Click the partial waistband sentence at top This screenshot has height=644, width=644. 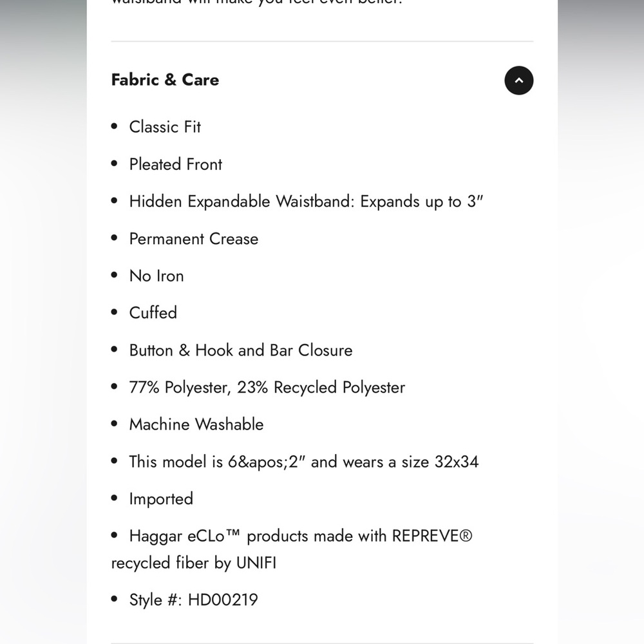pyautogui.click(x=258, y=3)
